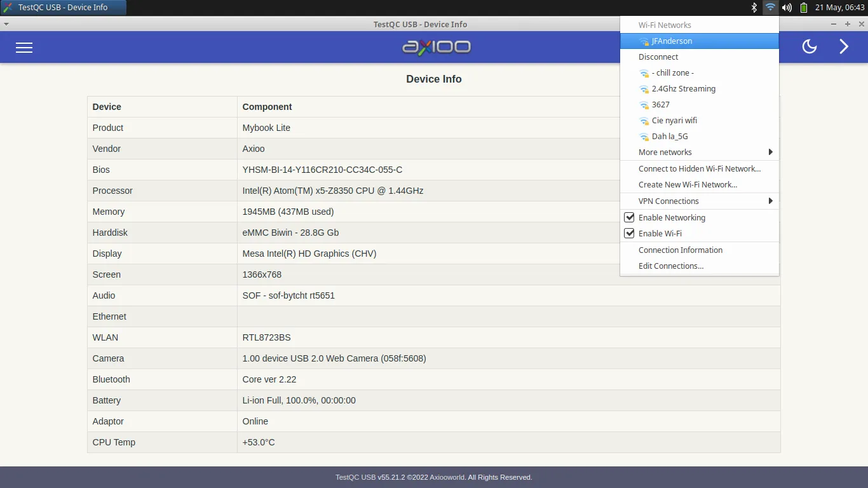Click the battery status tray icon
Screen dimensions: 868x488
pos(803,8)
